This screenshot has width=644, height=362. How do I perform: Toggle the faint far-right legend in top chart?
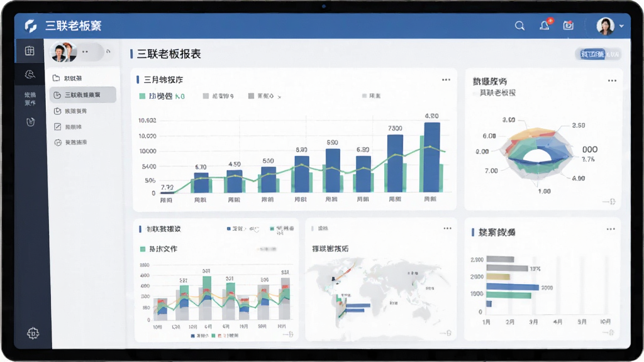click(371, 96)
